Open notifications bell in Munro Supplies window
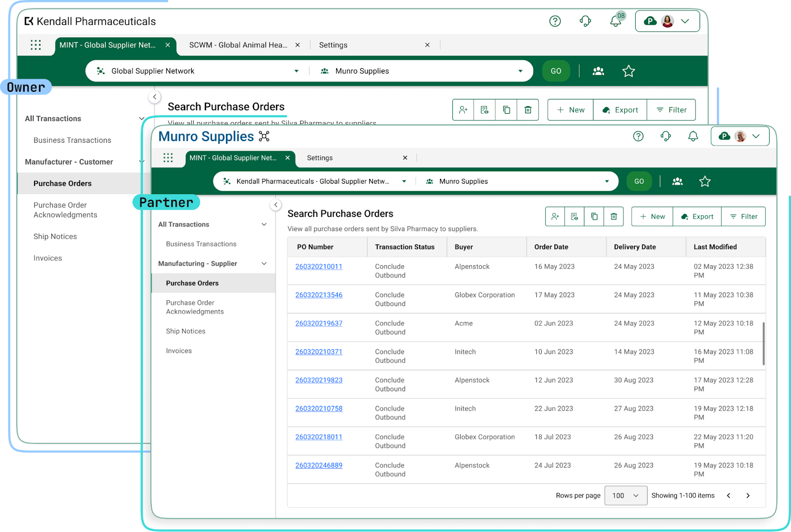This screenshot has width=791, height=532. 693,136
